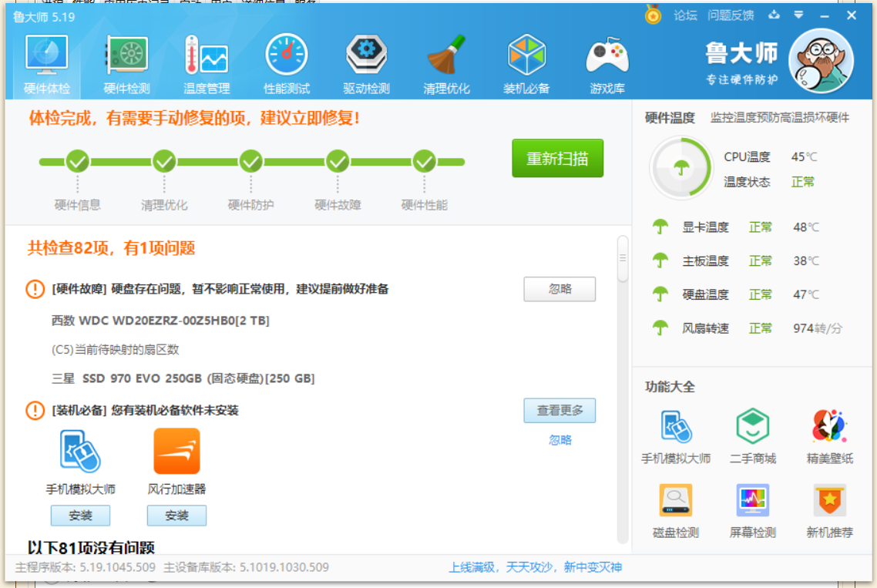This screenshot has height=588, width=877.
Task: Open the title bar dropdown menu arrow
Action: (x=798, y=15)
